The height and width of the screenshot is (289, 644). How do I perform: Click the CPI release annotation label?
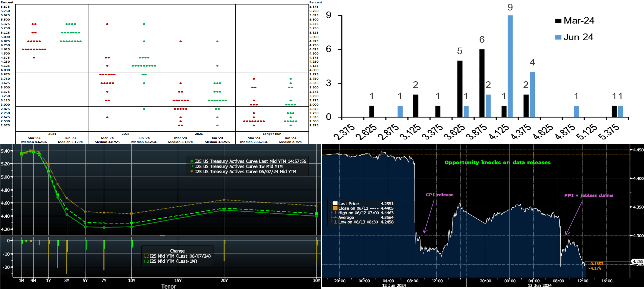pos(439,195)
